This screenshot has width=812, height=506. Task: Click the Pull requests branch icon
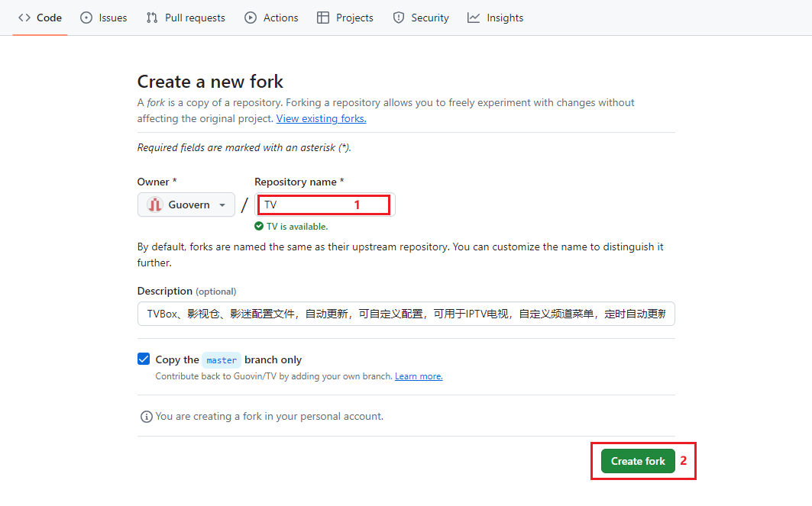(152, 18)
